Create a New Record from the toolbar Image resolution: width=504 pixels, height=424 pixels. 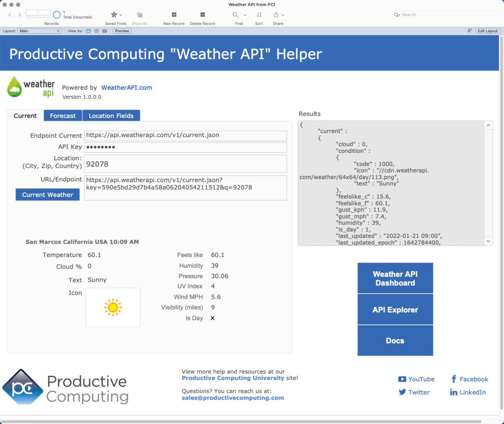coord(173,15)
